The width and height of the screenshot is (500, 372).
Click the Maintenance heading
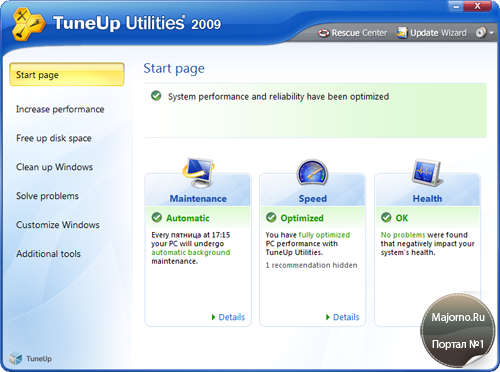198,199
